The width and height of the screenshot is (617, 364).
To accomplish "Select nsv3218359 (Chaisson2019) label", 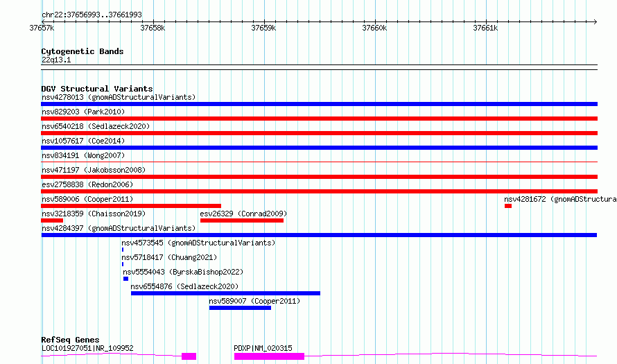I will (x=94, y=214).
